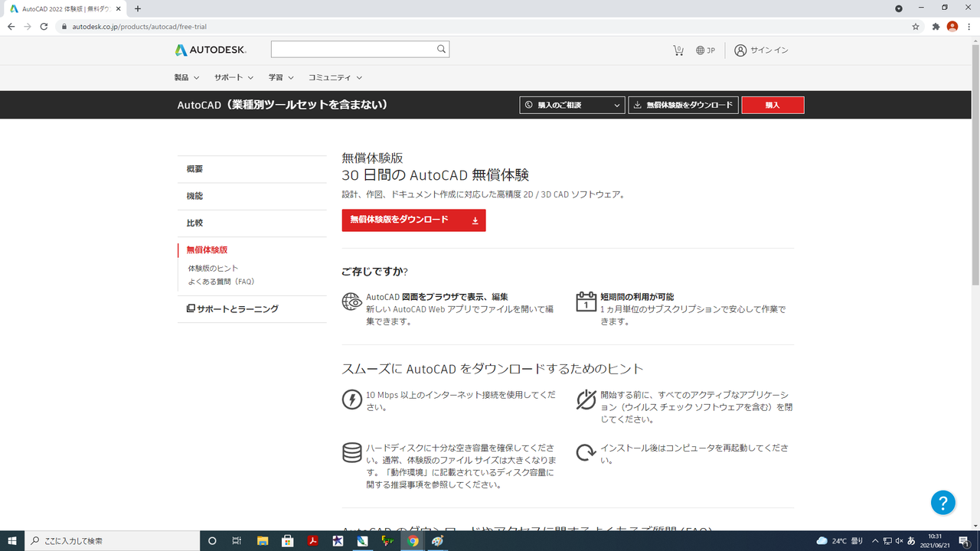
Task: Open taskbar clock 10:31
Action: coord(936,541)
